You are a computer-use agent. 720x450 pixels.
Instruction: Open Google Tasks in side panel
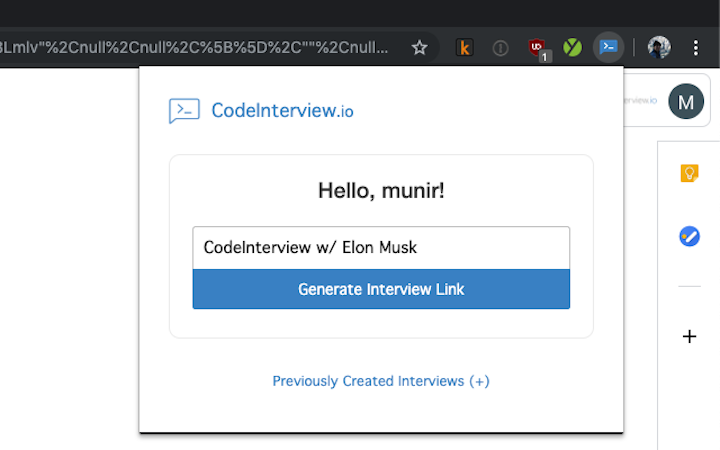(689, 237)
